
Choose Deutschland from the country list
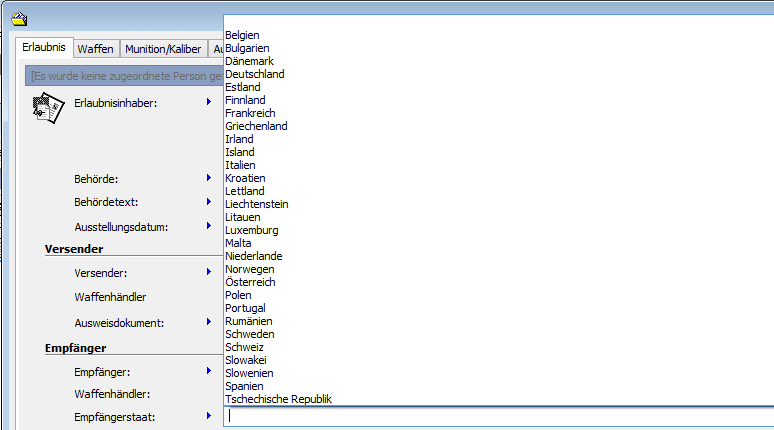pos(255,74)
